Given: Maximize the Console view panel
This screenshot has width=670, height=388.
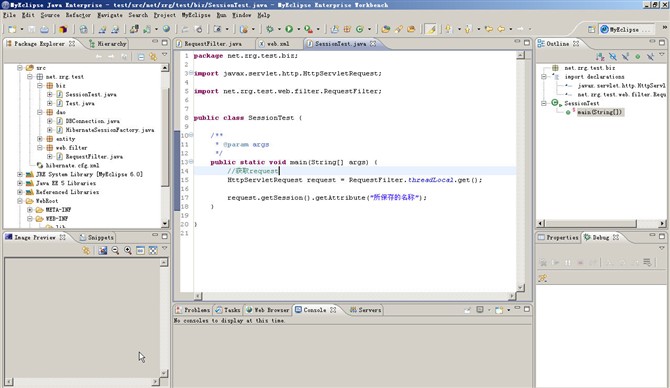Looking at the screenshot, I should [x=527, y=308].
